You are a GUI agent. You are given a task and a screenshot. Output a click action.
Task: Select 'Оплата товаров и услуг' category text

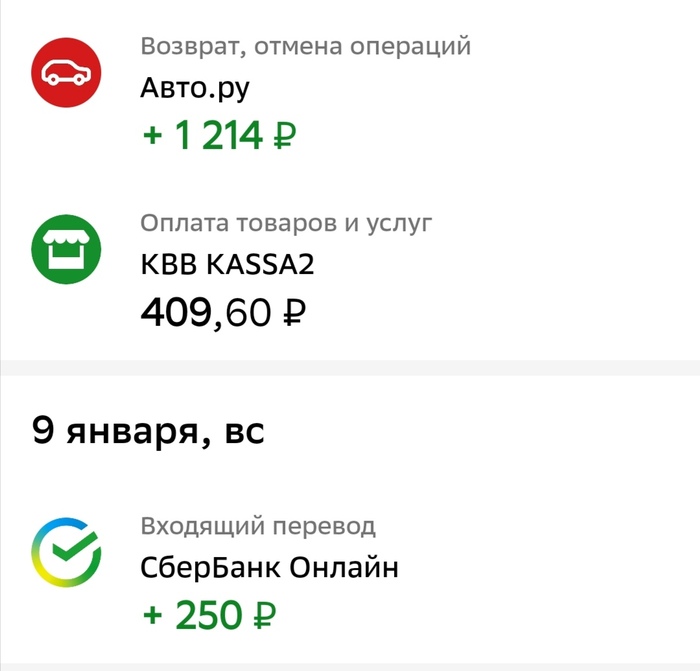click(286, 223)
